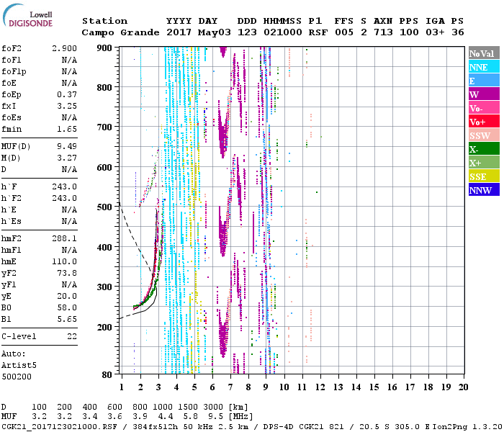Click the dark green X- legend entry
The height and width of the screenshot is (432, 504).
[483, 149]
